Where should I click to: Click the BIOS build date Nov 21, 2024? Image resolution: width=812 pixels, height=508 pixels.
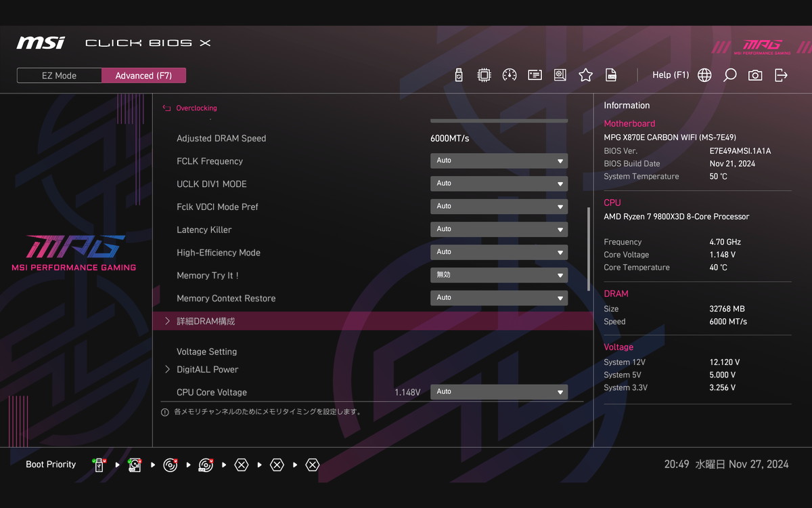(732, 164)
